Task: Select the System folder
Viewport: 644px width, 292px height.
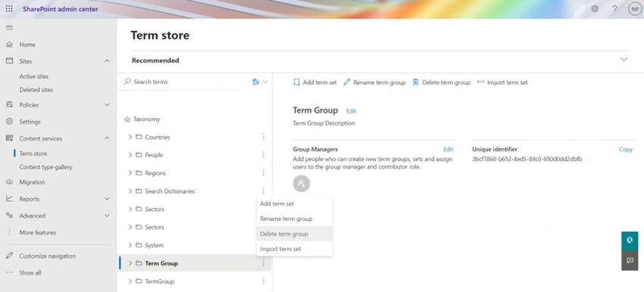Action: (x=154, y=245)
